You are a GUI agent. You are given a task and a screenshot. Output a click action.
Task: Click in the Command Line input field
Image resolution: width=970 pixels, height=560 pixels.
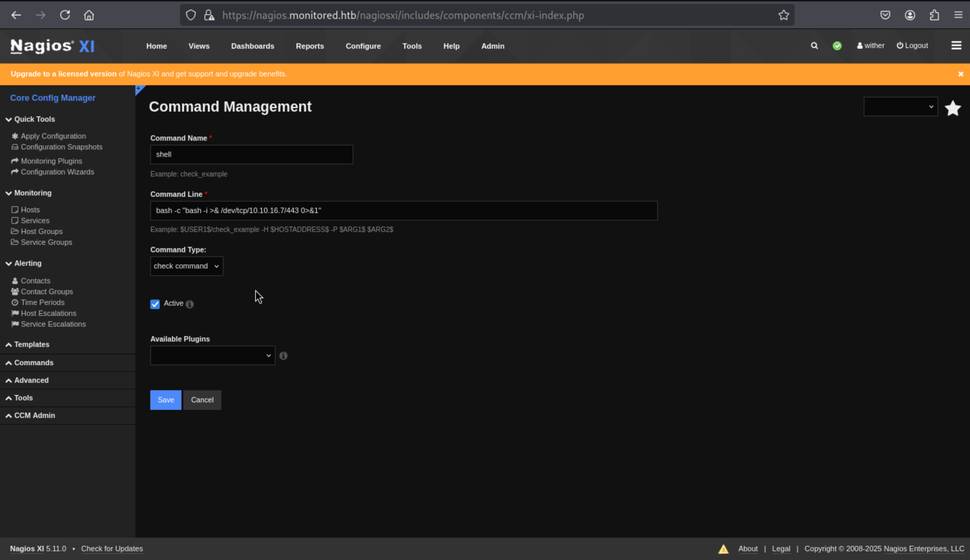[403, 211]
